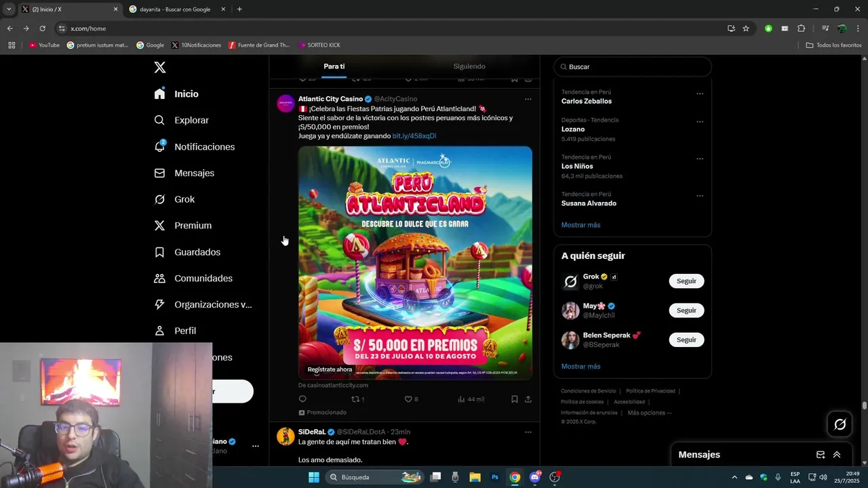Switch to the Siguiendo tab
Screen dimensions: 868x488
click(x=469, y=66)
